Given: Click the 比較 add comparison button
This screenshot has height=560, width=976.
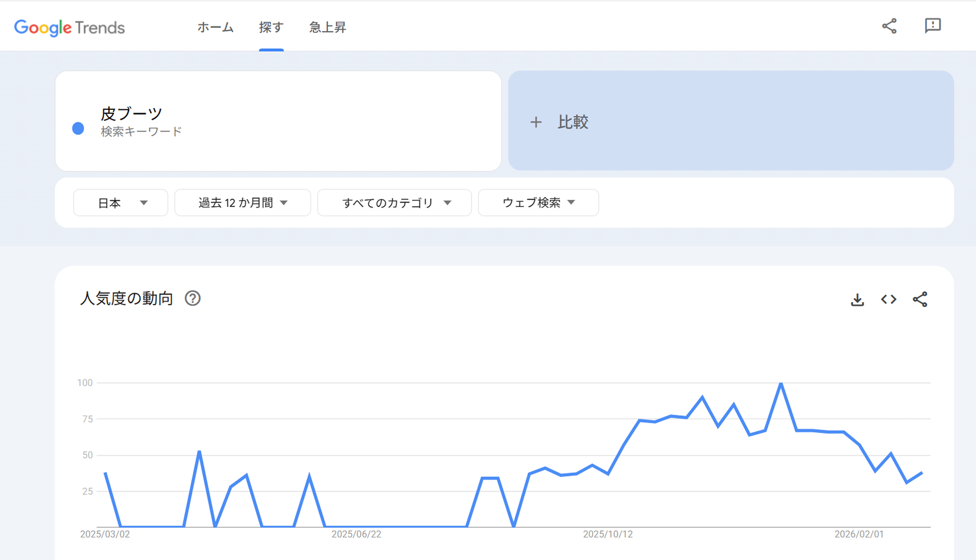Looking at the screenshot, I should pyautogui.click(x=573, y=122).
